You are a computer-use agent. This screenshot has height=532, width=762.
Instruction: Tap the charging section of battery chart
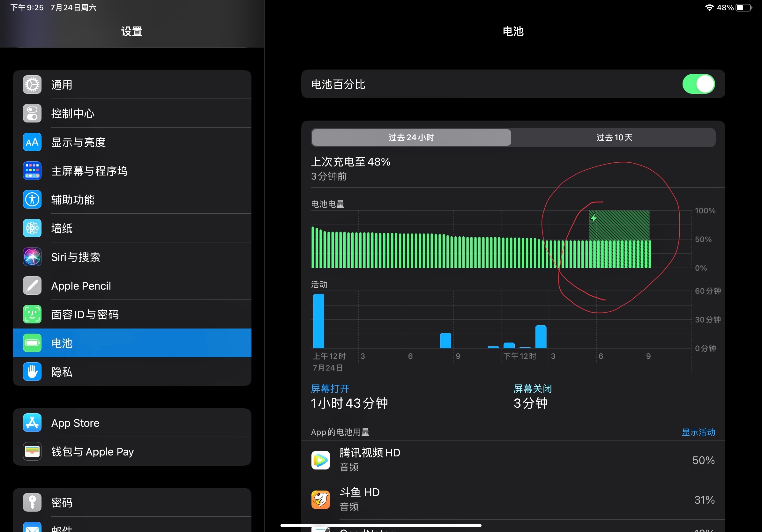(x=619, y=225)
